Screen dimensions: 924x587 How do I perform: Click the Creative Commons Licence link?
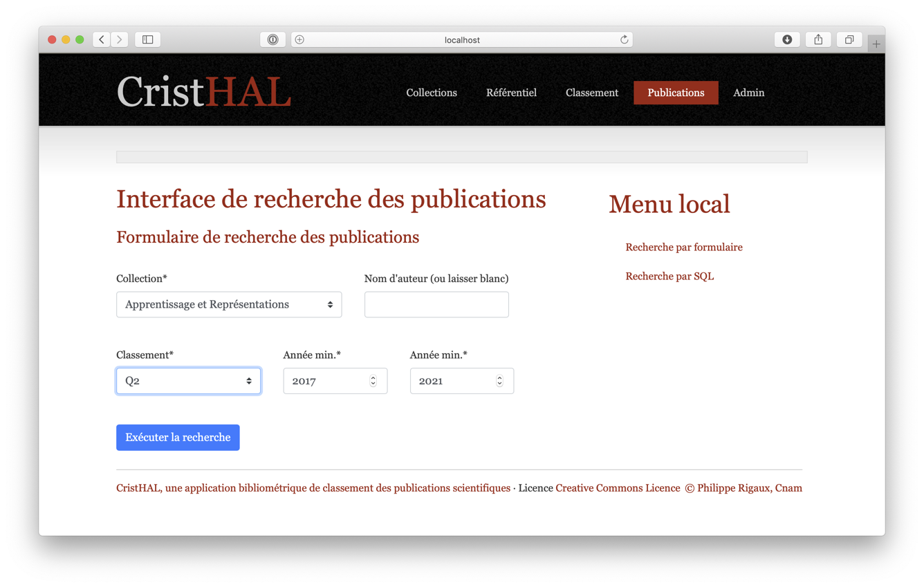pos(618,488)
